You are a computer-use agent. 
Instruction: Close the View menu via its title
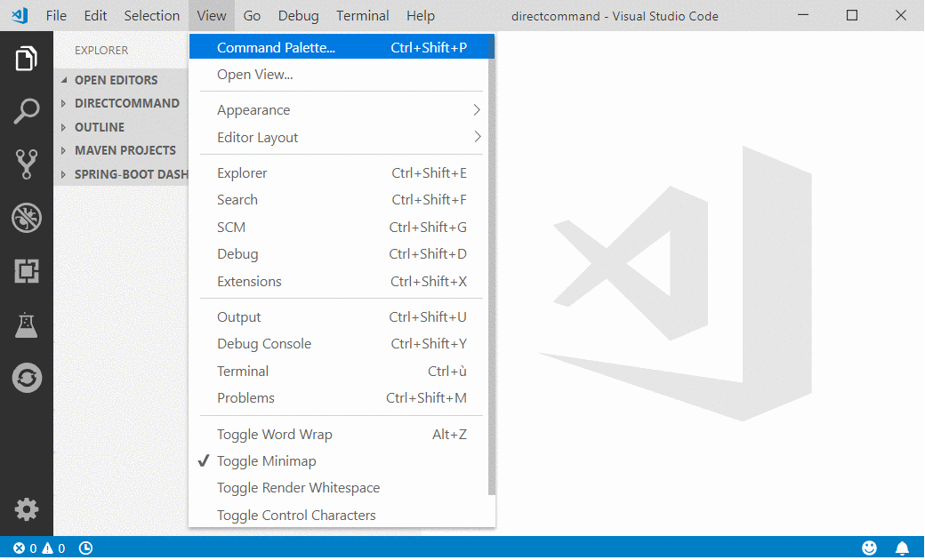(211, 16)
